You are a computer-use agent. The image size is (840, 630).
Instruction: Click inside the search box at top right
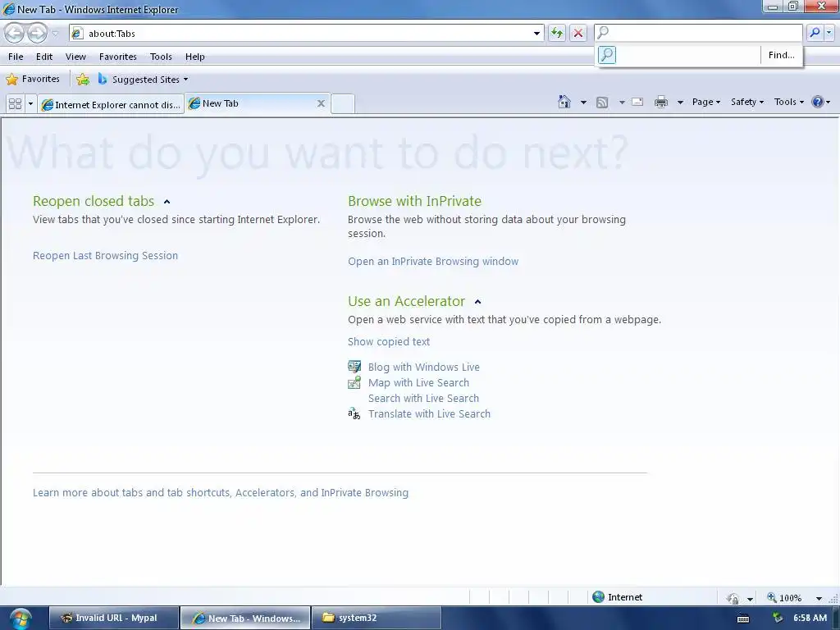699,33
